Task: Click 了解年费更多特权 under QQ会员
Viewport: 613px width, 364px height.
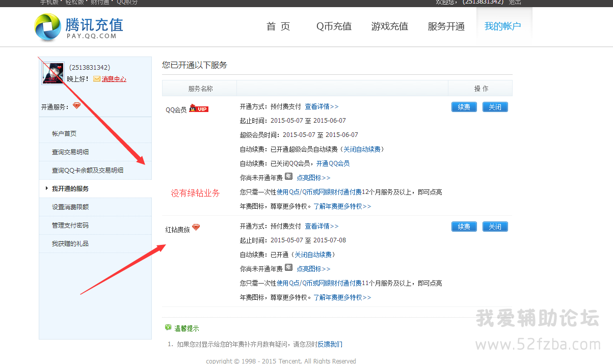Action: [342, 207]
